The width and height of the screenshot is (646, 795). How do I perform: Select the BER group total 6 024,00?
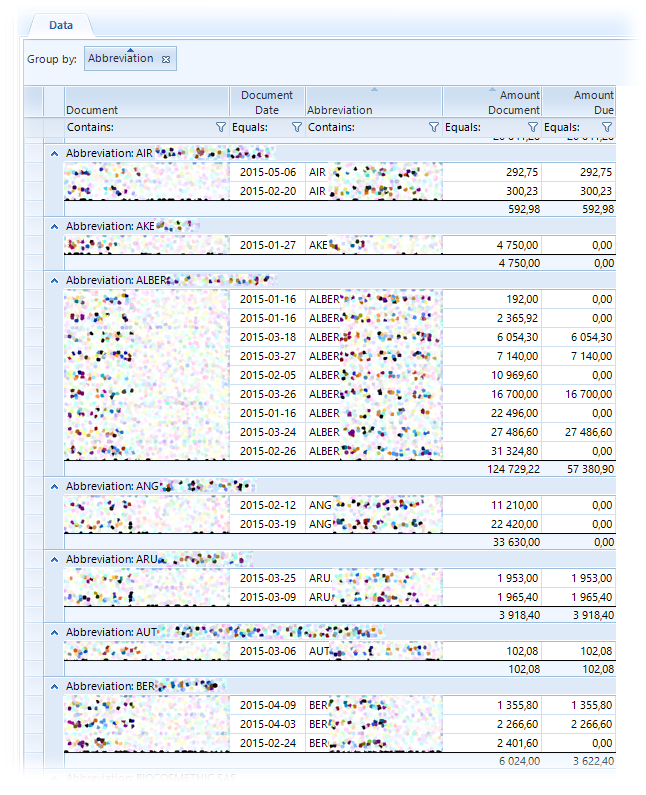click(x=520, y=761)
